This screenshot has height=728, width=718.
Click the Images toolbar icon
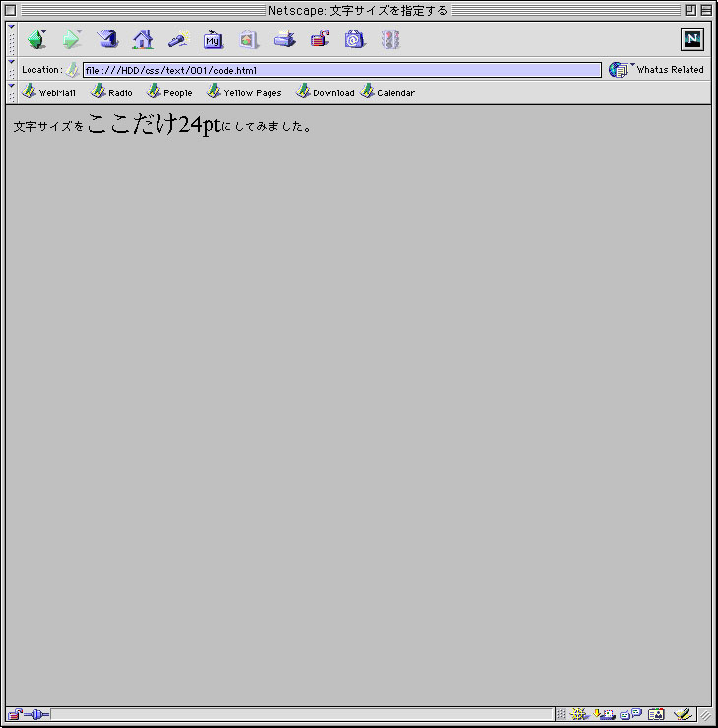coord(248,39)
